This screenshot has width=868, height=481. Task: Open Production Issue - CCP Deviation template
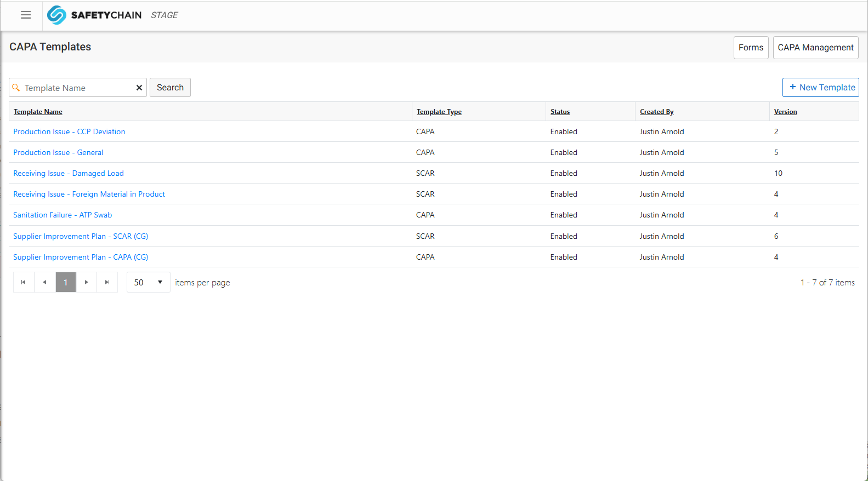[69, 132]
